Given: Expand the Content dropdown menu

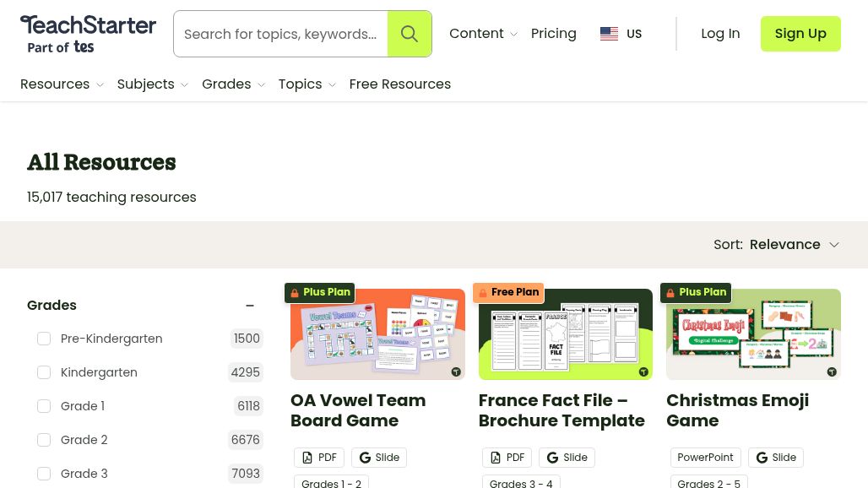Looking at the screenshot, I should click(x=483, y=34).
